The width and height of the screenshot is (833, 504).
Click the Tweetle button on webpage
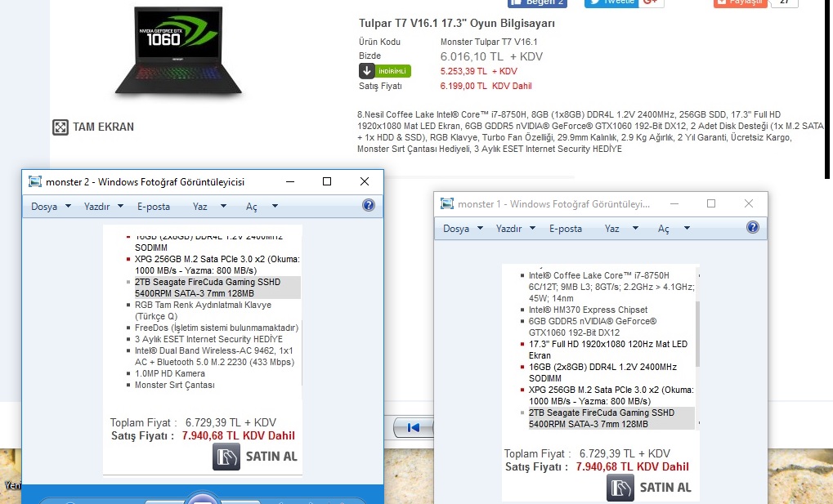611,2
